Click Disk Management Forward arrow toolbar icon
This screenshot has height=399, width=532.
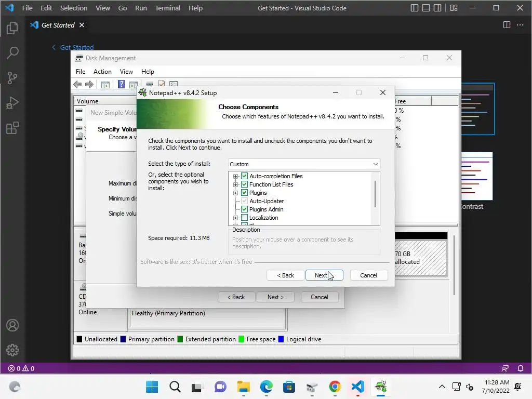(x=89, y=84)
